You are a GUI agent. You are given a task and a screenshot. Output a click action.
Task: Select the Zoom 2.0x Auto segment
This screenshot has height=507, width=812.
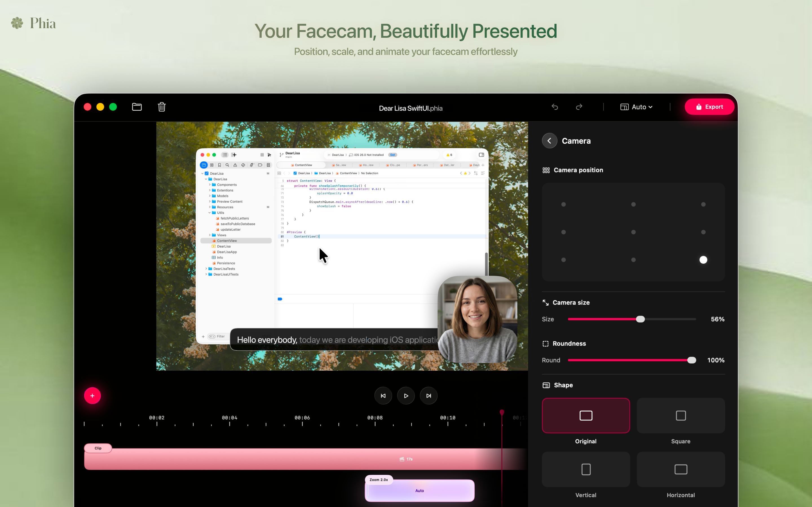pos(420,491)
